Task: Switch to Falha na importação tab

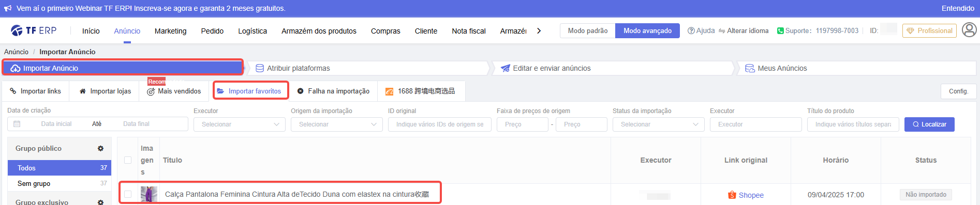Action: pos(333,91)
